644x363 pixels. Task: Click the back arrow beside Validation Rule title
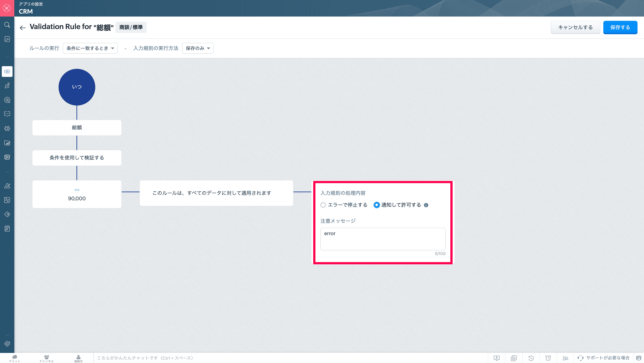pyautogui.click(x=23, y=28)
